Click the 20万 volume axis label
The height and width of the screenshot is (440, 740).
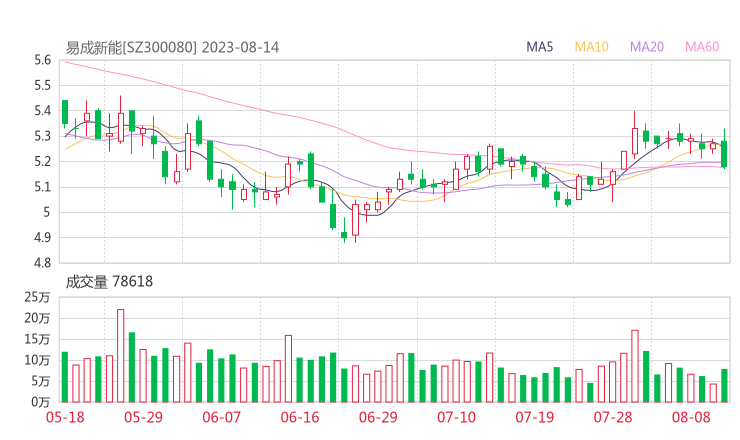tap(37, 319)
